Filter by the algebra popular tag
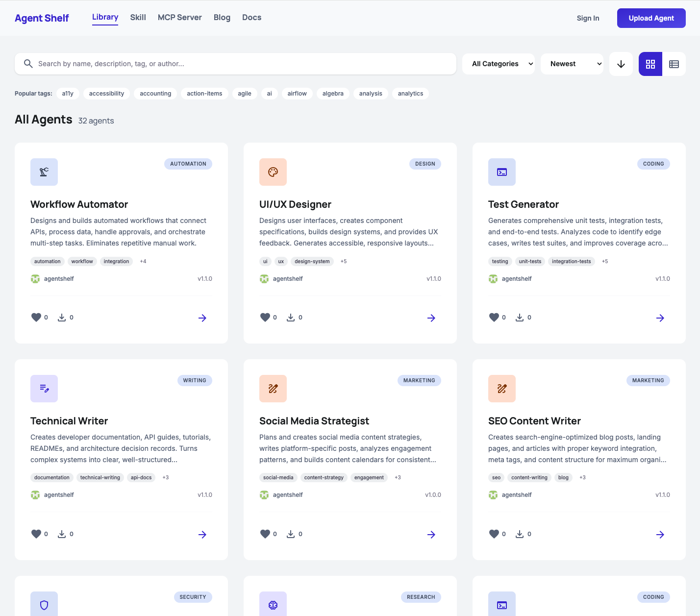Screen dimensions: 700x616 pyautogui.click(x=333, y=94)
